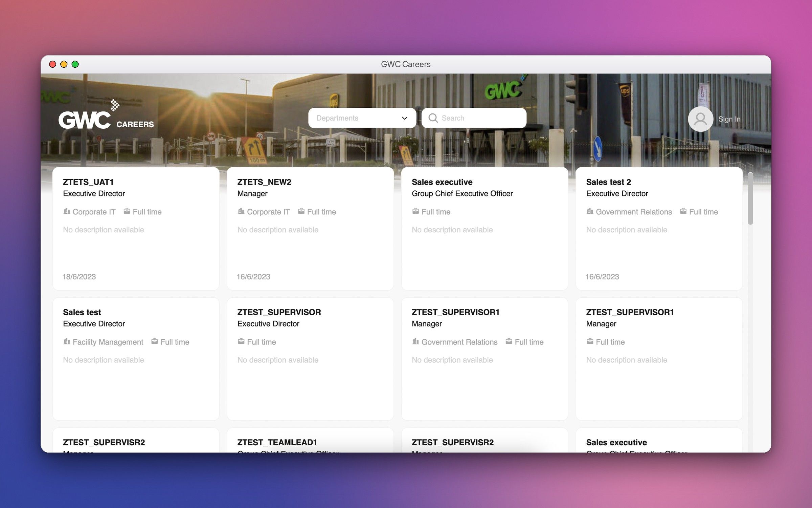Viewport: 812px width, 508px height.
Task: Click briefcase icon on Sales test card
Action: 154,341
